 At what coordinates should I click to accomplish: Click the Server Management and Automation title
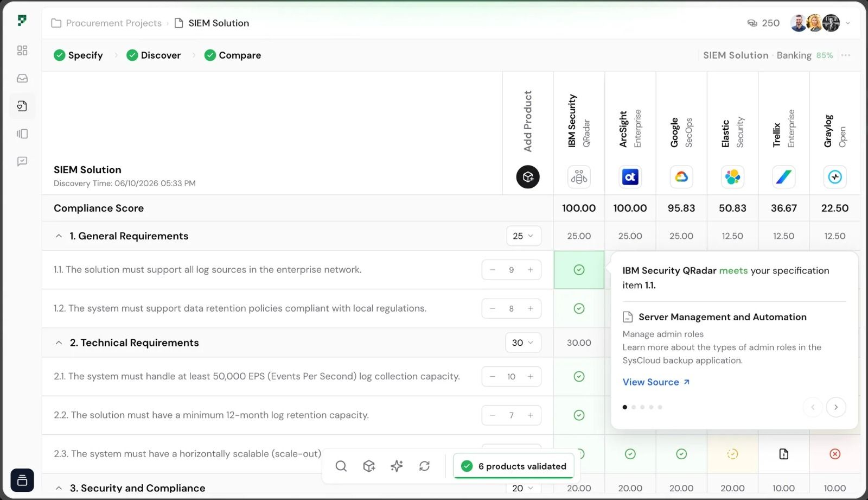[x=723, y=317]
